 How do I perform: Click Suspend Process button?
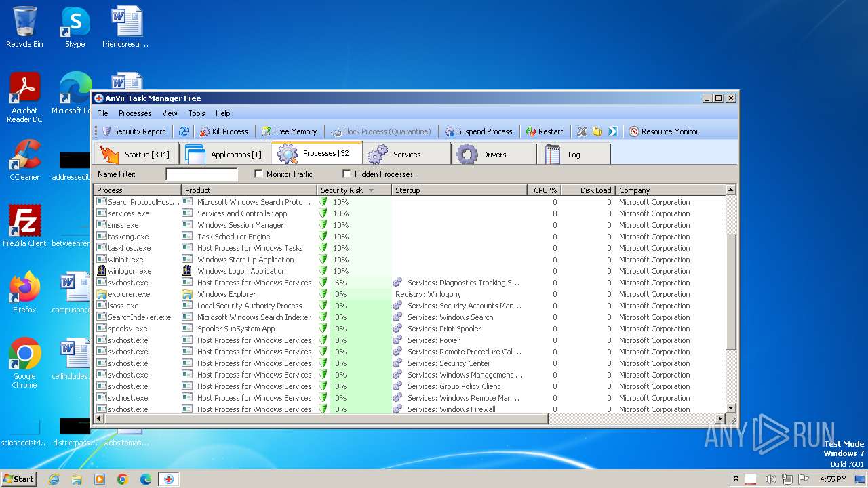(478, 131)
